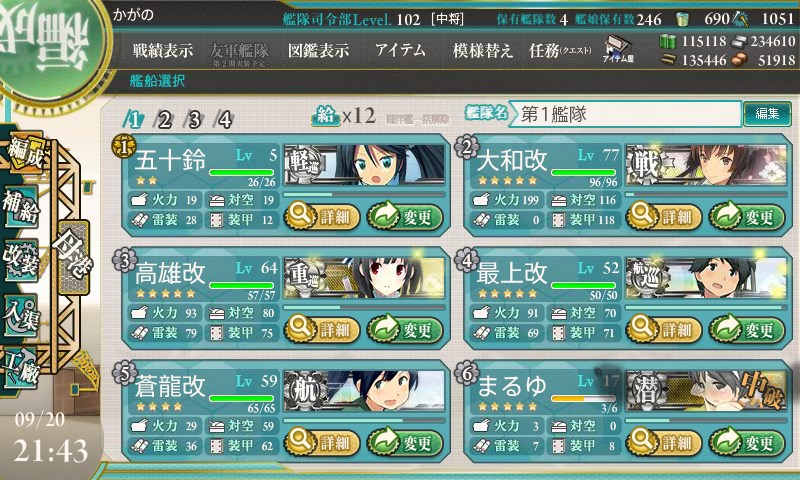Switch to fleet tab 3

click(x=195, y=120)
